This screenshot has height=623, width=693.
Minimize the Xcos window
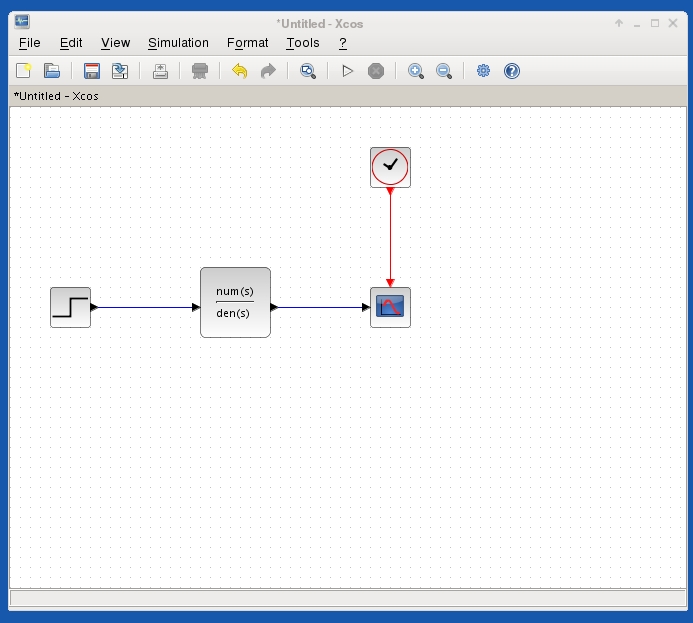[x=637, y=24]
